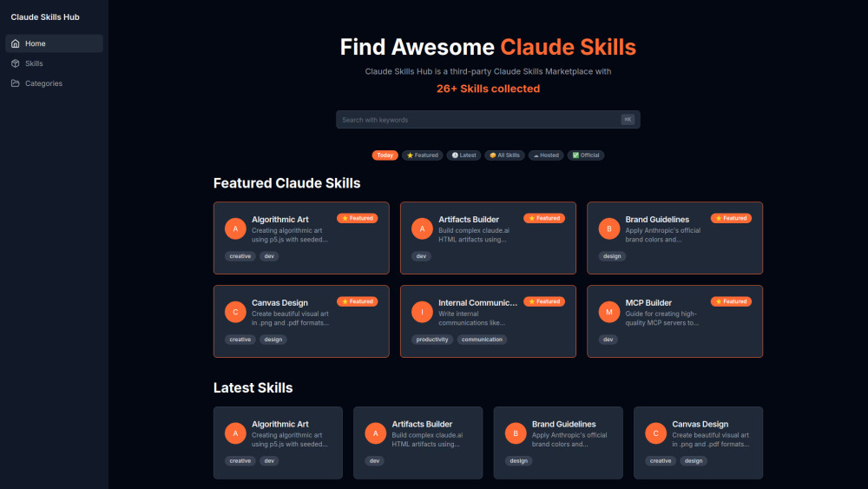
Task: Click the '26+ Skills collected' text
Action: click(488, 89)
